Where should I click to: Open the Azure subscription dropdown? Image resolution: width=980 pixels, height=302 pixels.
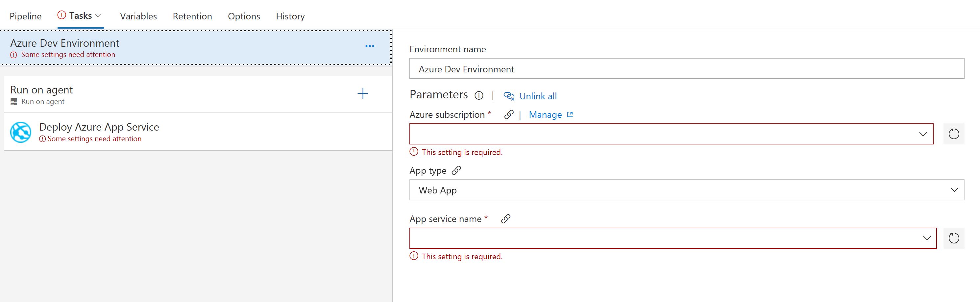671,134
